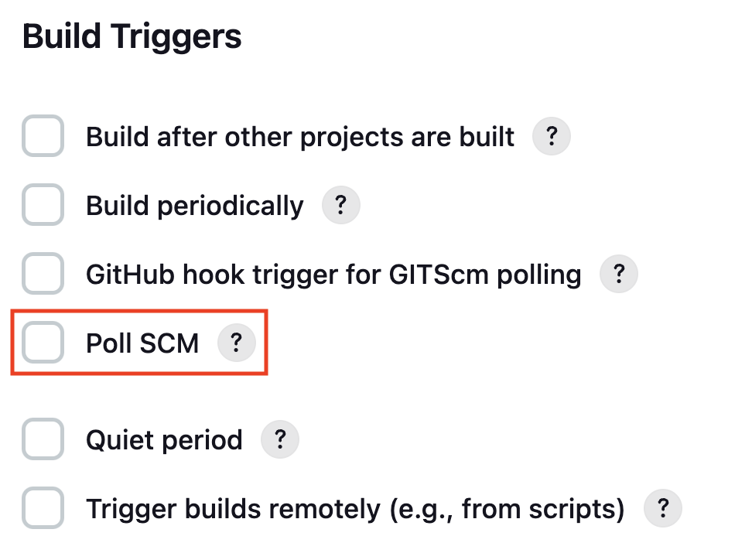Show help for GitHub hook trigger option

619,274
